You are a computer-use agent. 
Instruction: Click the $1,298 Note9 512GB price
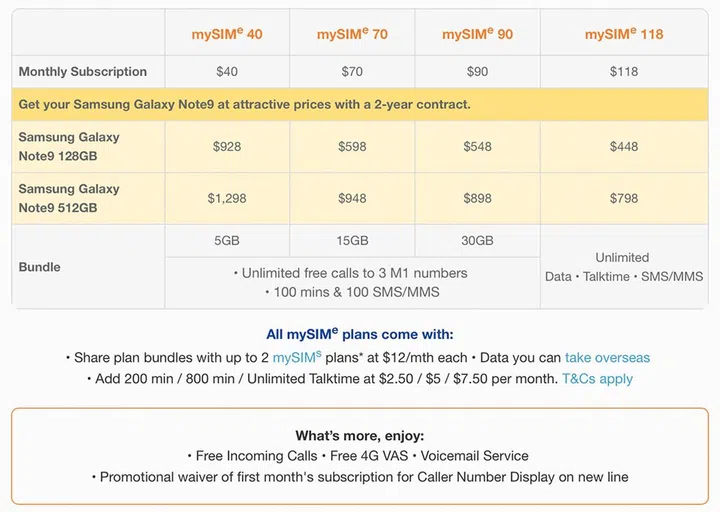coord(227,198)
